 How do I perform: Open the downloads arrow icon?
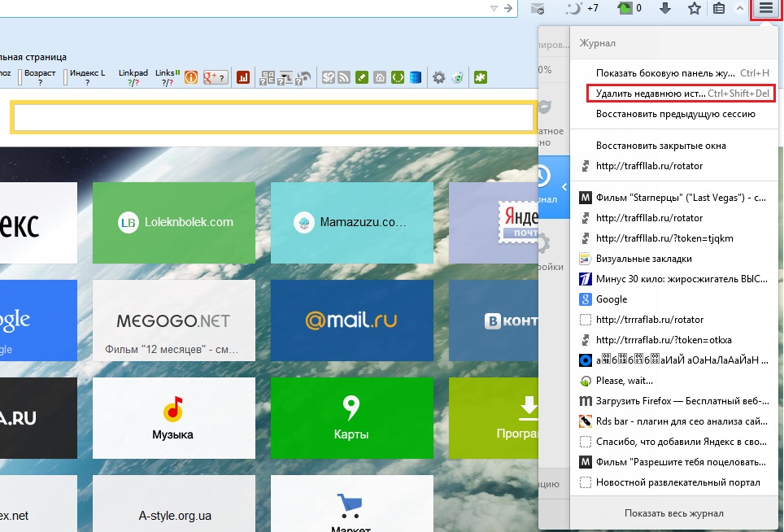[665, 9]
